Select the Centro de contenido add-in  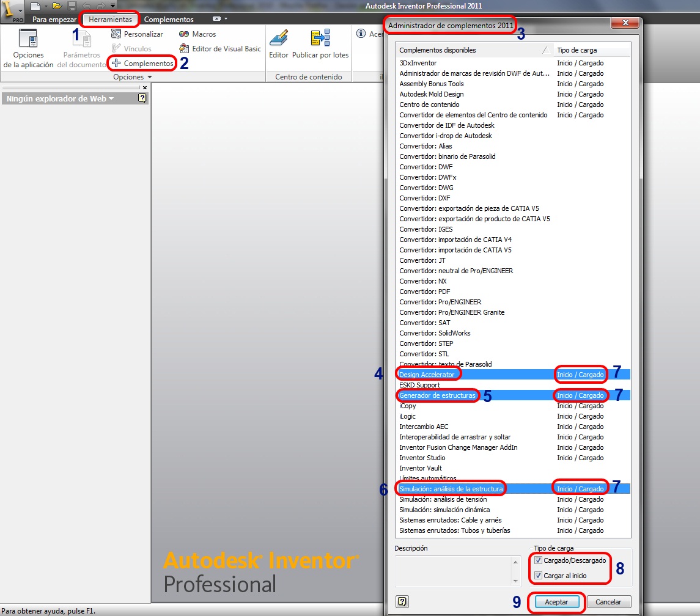[x=513, y=105]
